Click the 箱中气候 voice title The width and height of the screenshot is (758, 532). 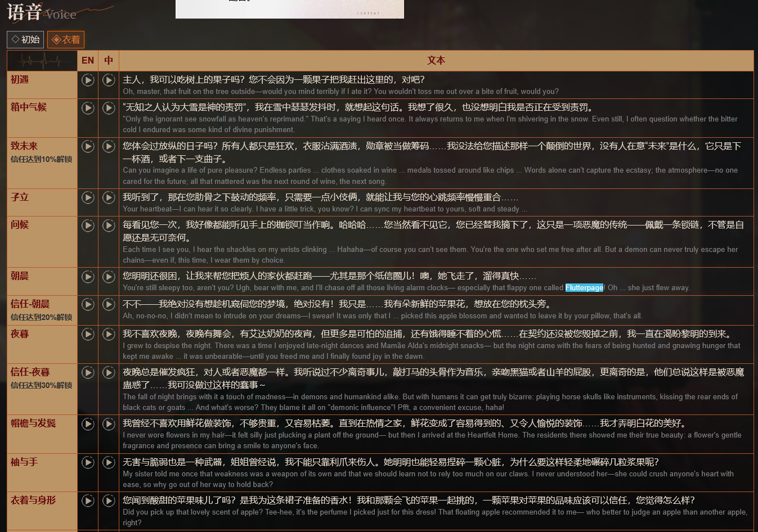pyautogui.click(x=29, y=107)
